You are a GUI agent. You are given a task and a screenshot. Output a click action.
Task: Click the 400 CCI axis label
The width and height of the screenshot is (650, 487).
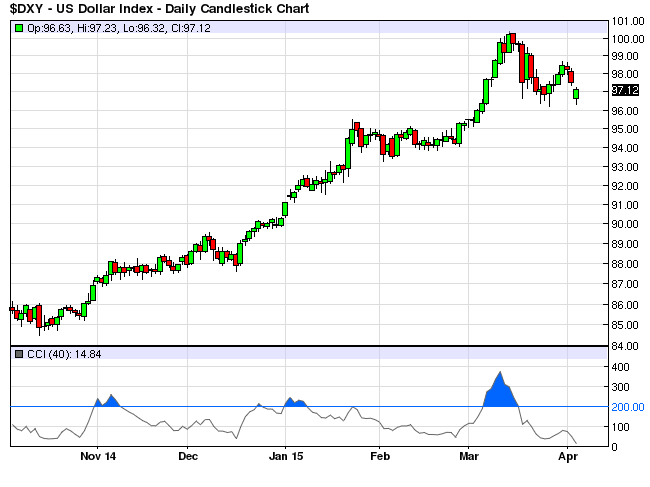coord(622,367)
